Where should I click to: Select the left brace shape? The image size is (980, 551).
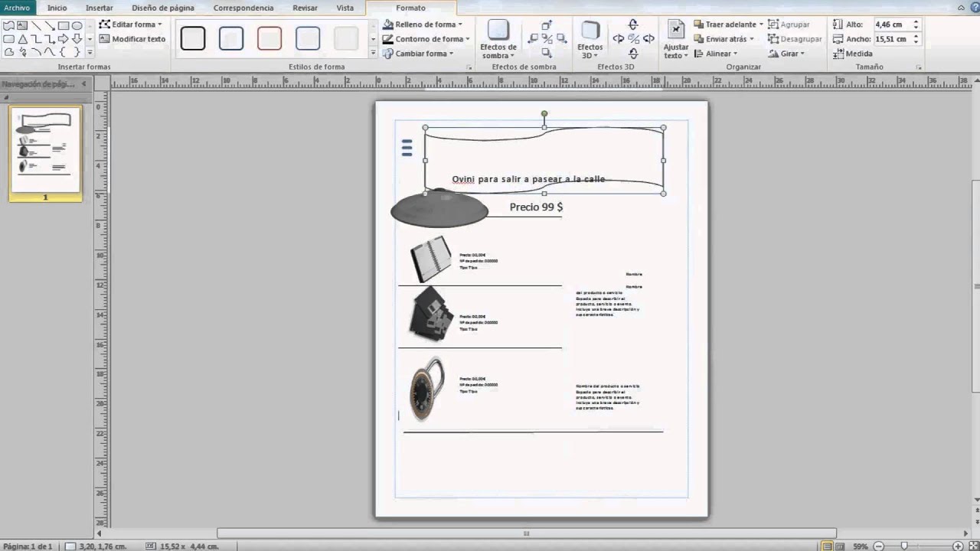[x=63, y=52]
